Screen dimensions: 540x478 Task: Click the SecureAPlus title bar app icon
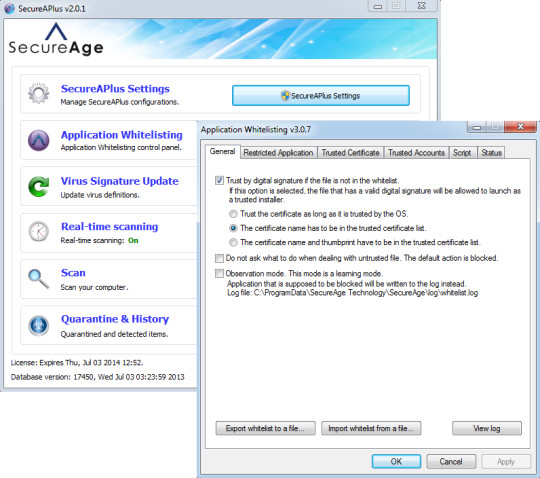click(9, 8)
